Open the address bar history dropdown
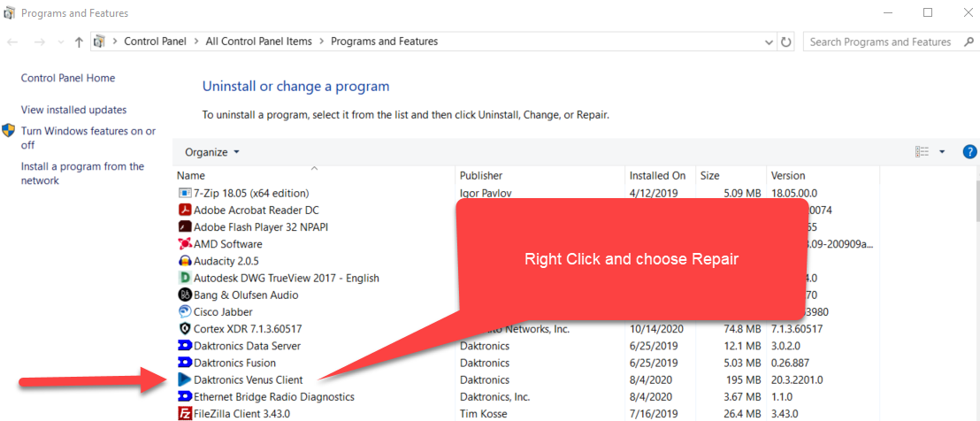 pyautogui.click(x=768, y=42)
